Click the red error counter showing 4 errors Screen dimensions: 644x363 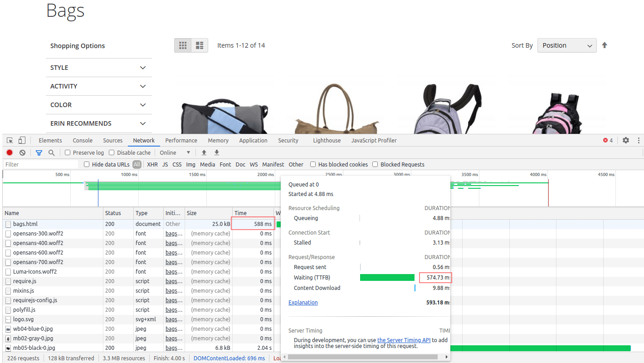(x=608, y=140)
